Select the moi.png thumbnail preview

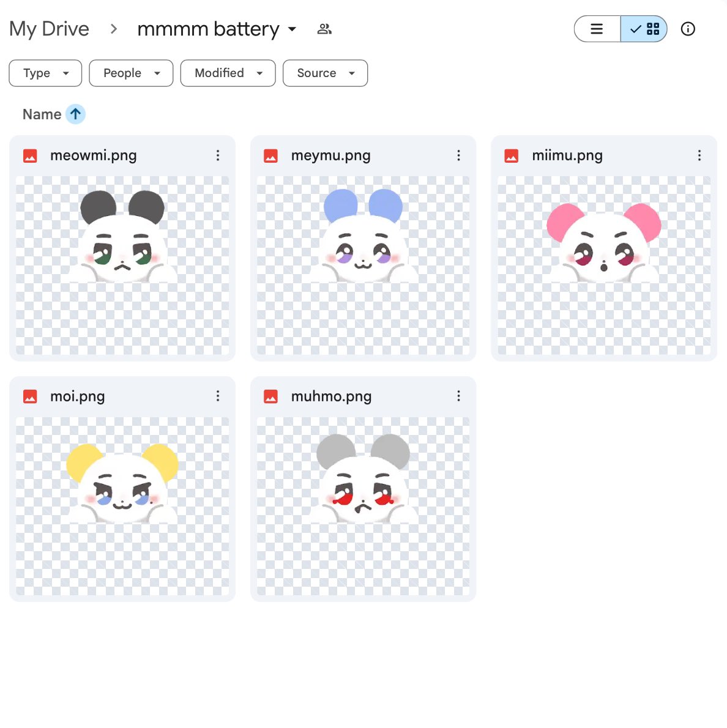click(x=122, y=506)
